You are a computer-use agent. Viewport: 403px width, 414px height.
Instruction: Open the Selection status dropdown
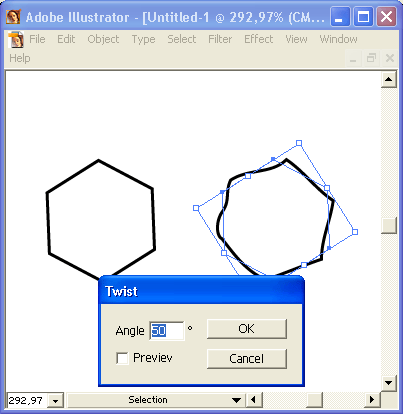(236, 400)
